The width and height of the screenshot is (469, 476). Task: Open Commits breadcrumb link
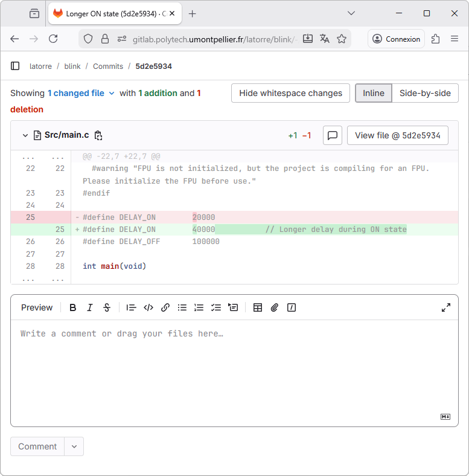(108, 66)
